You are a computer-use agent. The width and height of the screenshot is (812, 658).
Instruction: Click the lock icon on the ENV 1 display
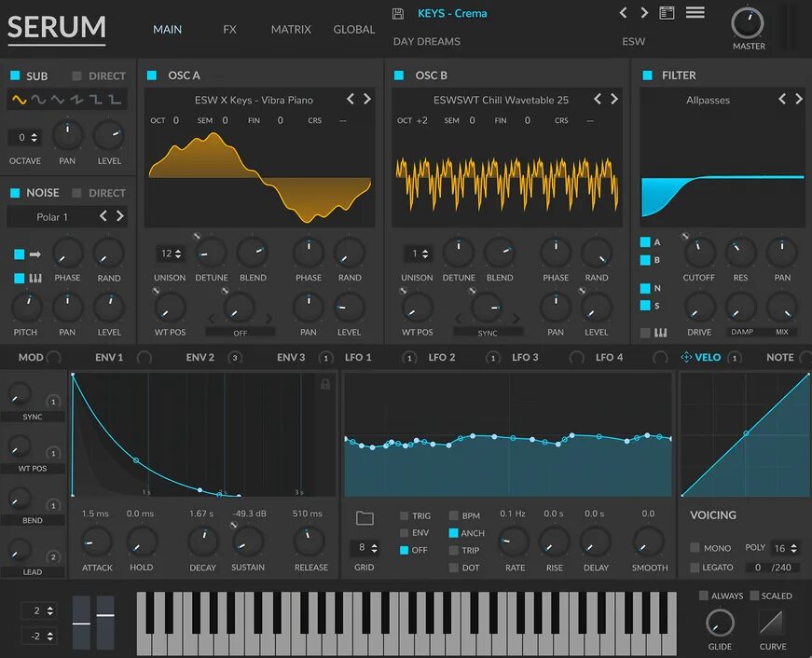(324, 382)
